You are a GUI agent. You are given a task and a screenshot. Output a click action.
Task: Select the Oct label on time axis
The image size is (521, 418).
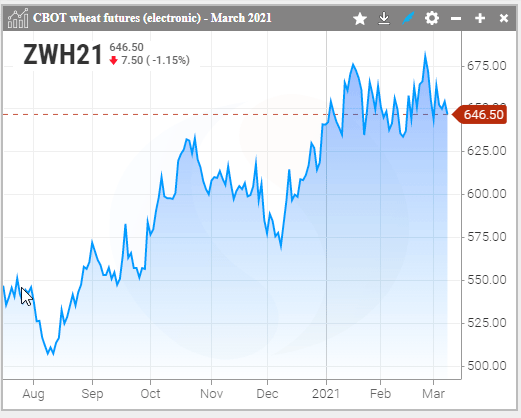[150, 394]
